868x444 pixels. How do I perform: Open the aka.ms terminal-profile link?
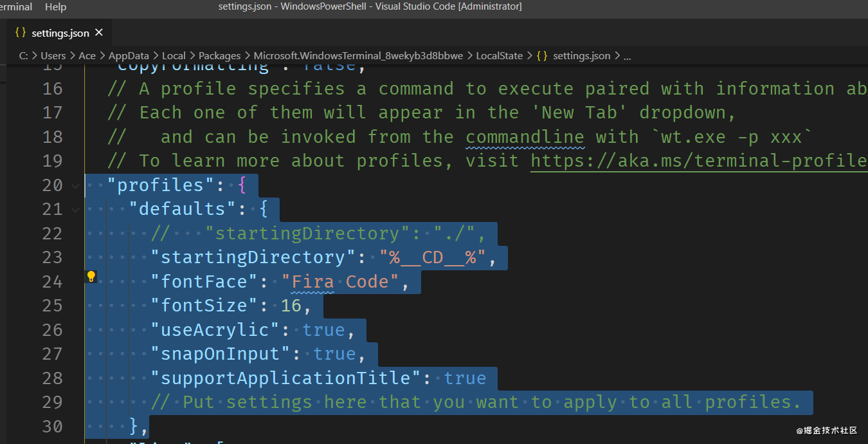[699, 161]
